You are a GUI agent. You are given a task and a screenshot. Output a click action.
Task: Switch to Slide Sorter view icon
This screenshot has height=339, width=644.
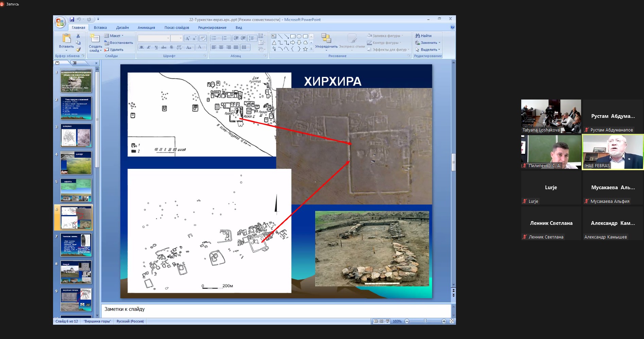point(382,321)
